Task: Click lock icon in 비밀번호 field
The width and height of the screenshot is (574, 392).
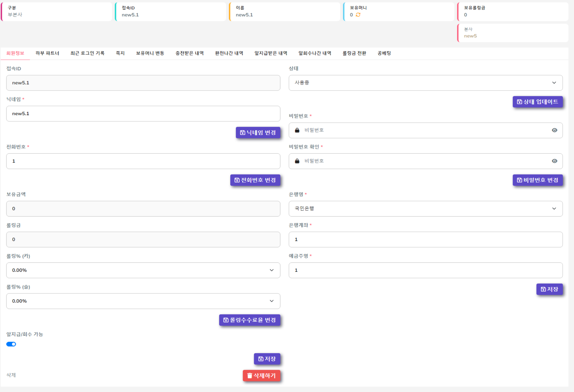Action: point(297,130)
